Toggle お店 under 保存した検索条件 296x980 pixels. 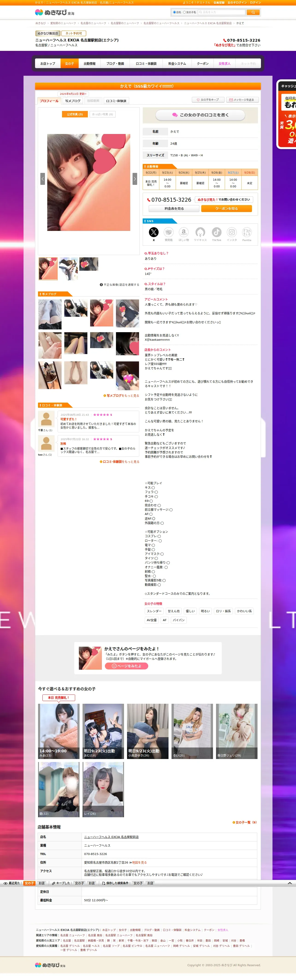[151, 883]
